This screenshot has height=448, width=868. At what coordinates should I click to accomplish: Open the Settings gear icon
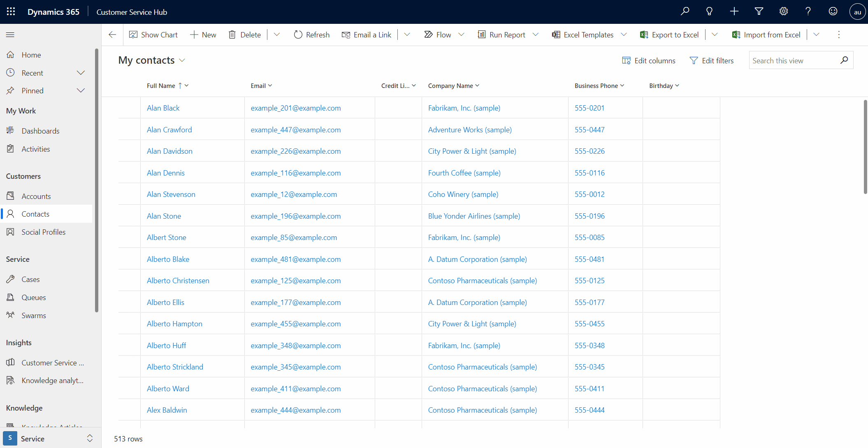pyautogui.click(x=783, y=12)
